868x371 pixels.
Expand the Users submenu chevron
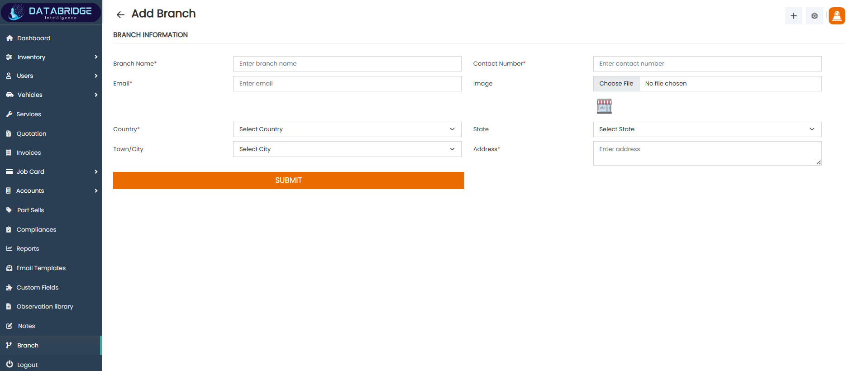pyautogui.click(x=96, y=76)
